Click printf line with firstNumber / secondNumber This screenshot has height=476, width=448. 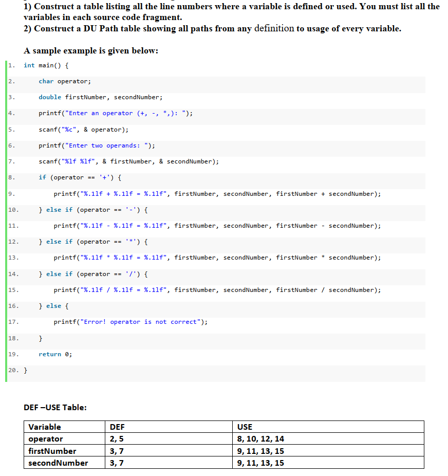coord(217,290)
